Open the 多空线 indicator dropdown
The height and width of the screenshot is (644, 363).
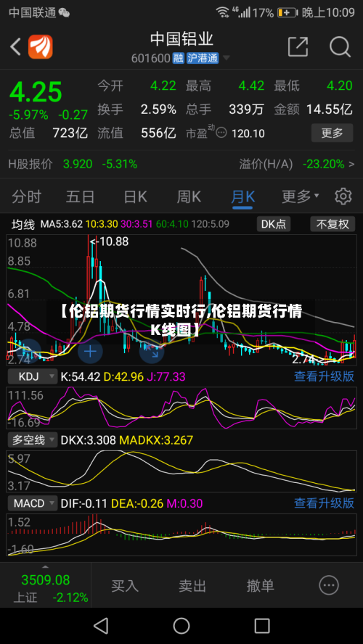33,440
